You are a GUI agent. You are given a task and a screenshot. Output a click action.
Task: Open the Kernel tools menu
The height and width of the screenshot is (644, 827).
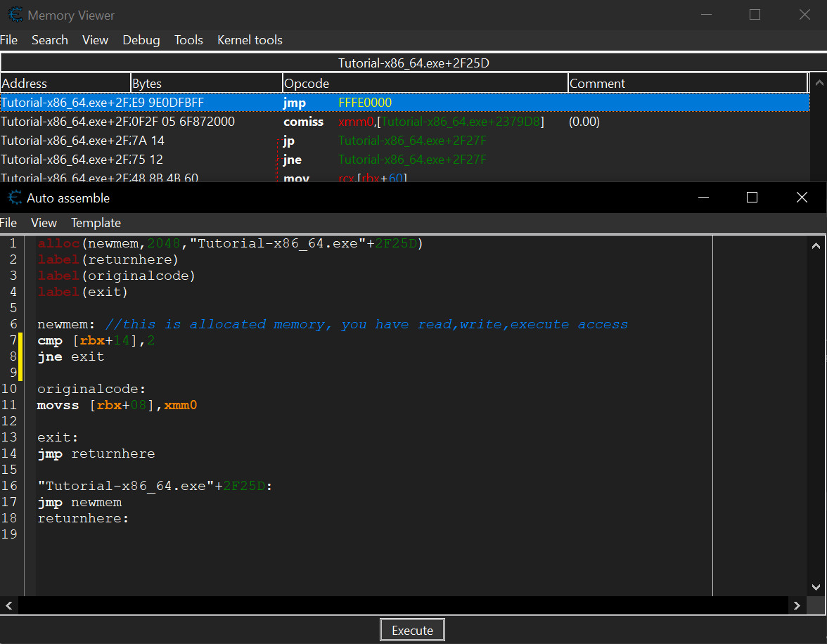[x=250, y=40]
